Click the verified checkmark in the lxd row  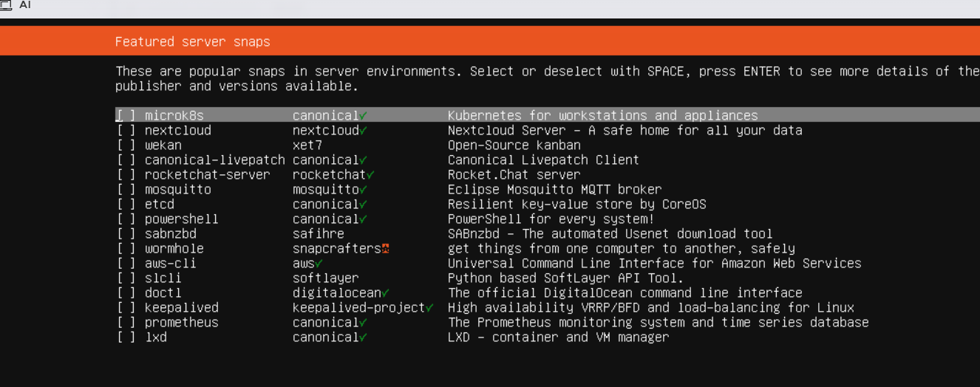point(364,338)
